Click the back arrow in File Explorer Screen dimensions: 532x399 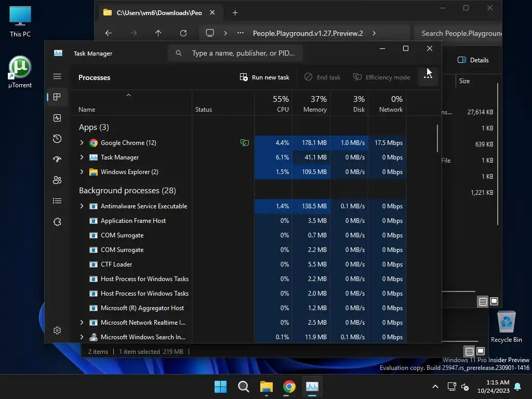(108, 33)
